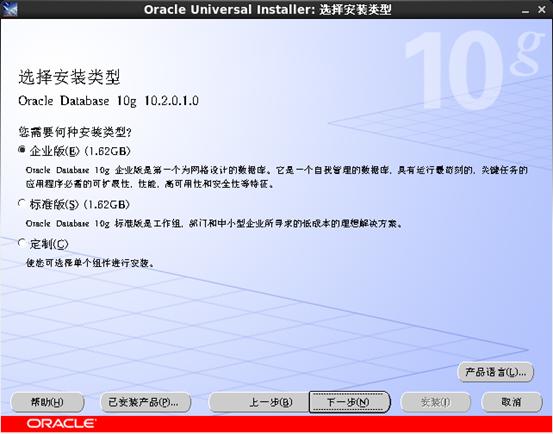Image resolution: width=553 pixels, height=434 pixels.
Task: Click the 您需要何种安装类型? question text
Action: click(x=75, y=132)
